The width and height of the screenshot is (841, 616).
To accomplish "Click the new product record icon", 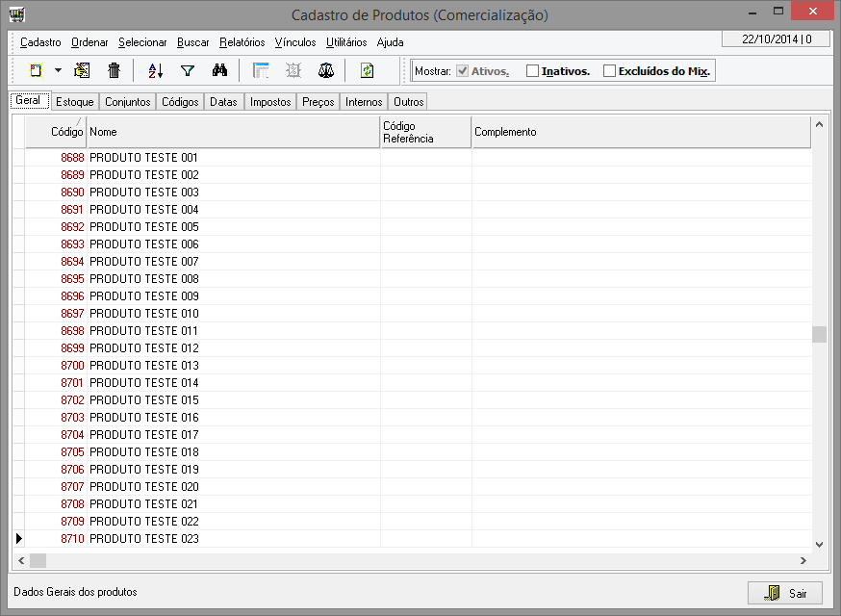I will click(36, 70).
